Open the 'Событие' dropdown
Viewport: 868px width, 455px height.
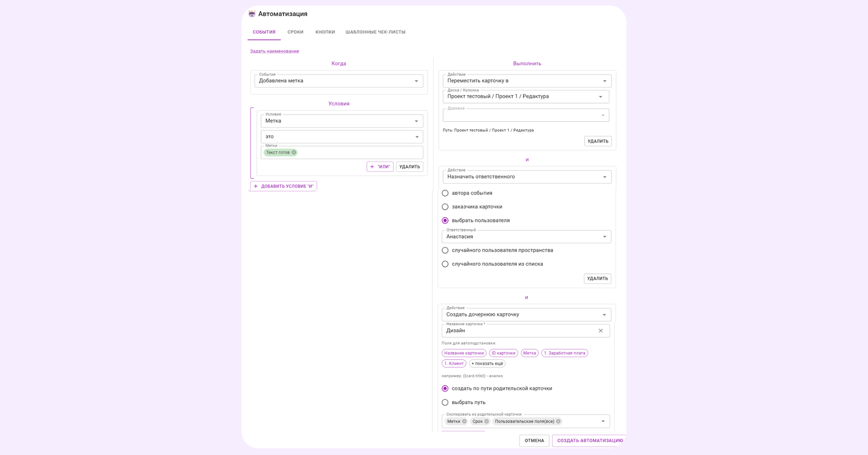pos(416,81)
